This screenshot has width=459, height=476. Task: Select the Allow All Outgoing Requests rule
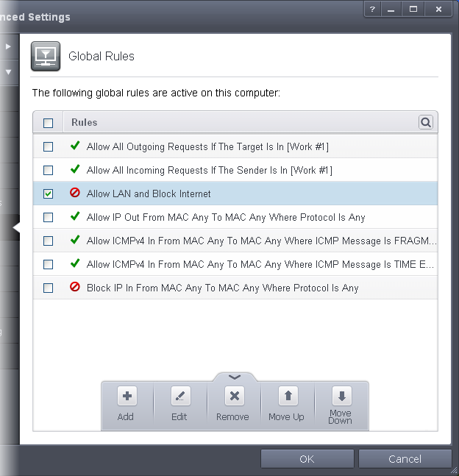[207, 147]
